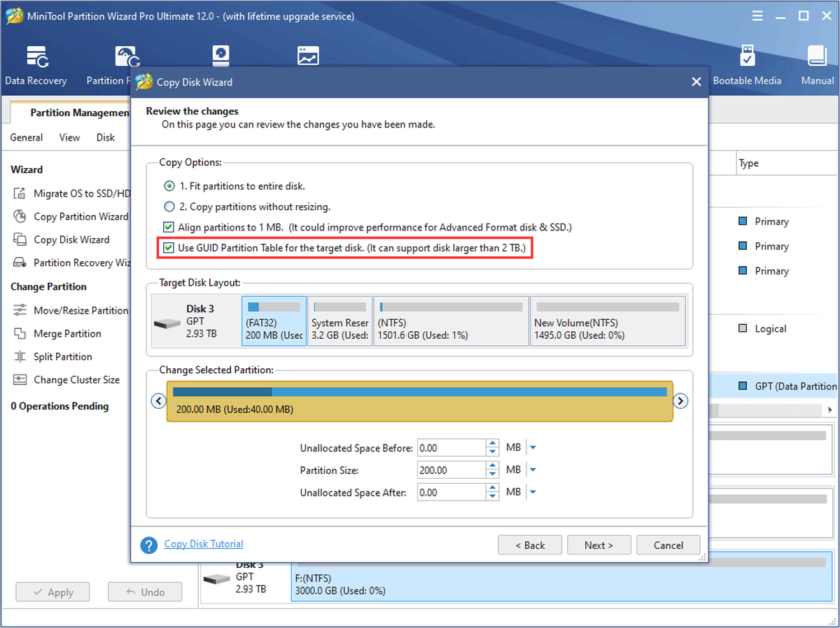Image resolution: width=840 pixels, height=628 pixels.
Task: Click Partition Size spinner arrows
Action: click(493, 470)
